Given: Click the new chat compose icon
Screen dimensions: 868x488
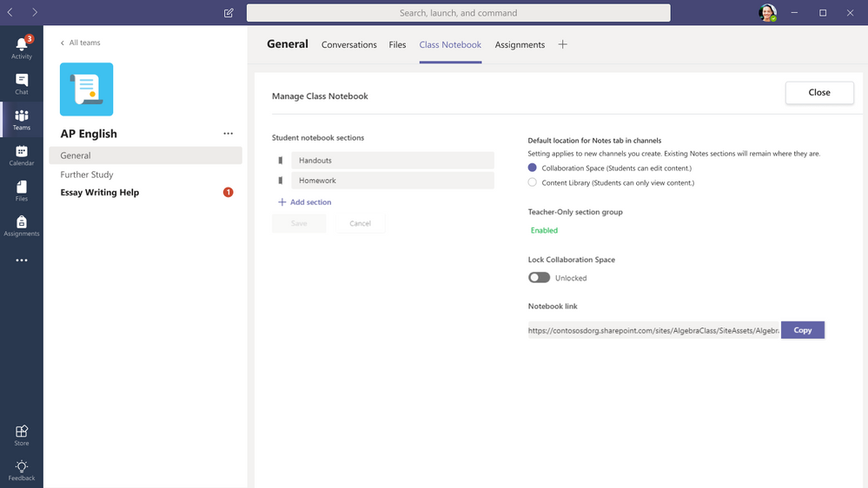Looking at the screenshot, I should (x=229, y=13).
